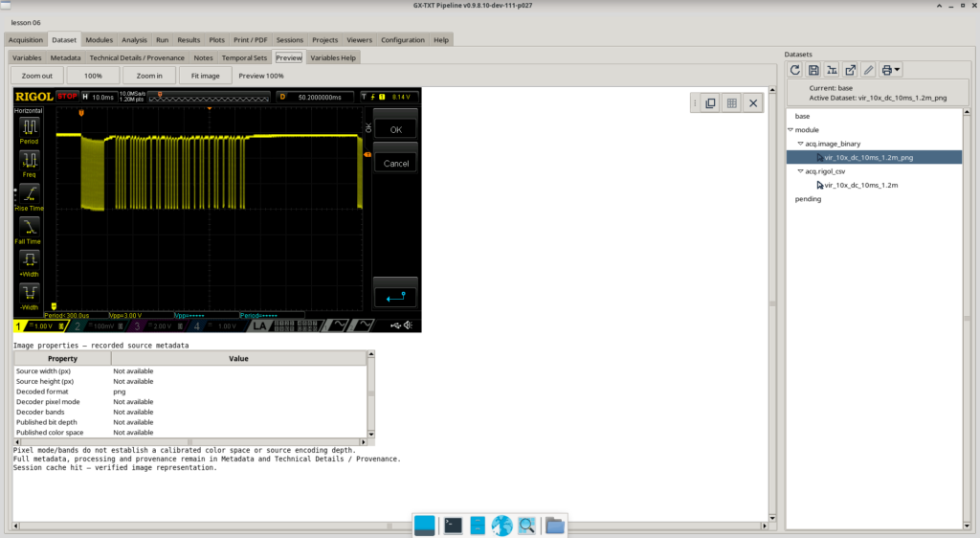Click the Fit image button
This screenshot has width=980, height=538.
[x=206, y=76]
